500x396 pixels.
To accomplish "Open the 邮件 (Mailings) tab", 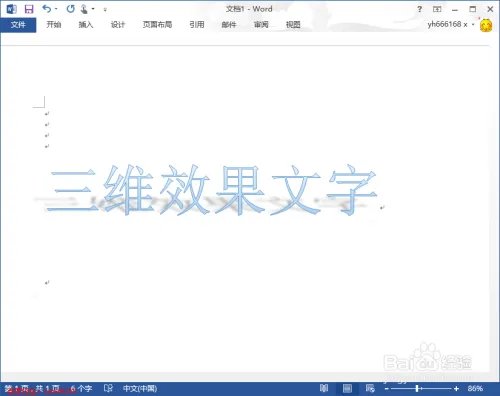I will pos(229,25).
